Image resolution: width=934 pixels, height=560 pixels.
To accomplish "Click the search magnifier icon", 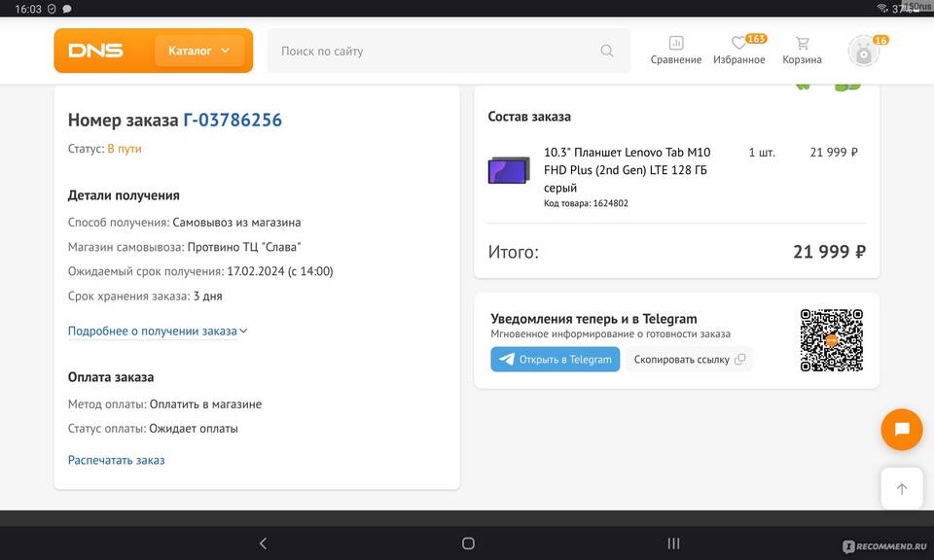I will point(607,51).
